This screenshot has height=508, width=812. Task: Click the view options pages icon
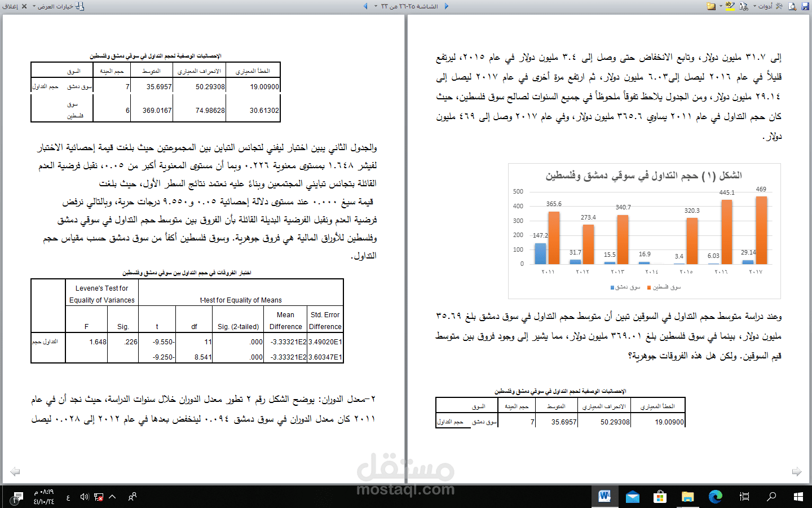pos(80,6)
